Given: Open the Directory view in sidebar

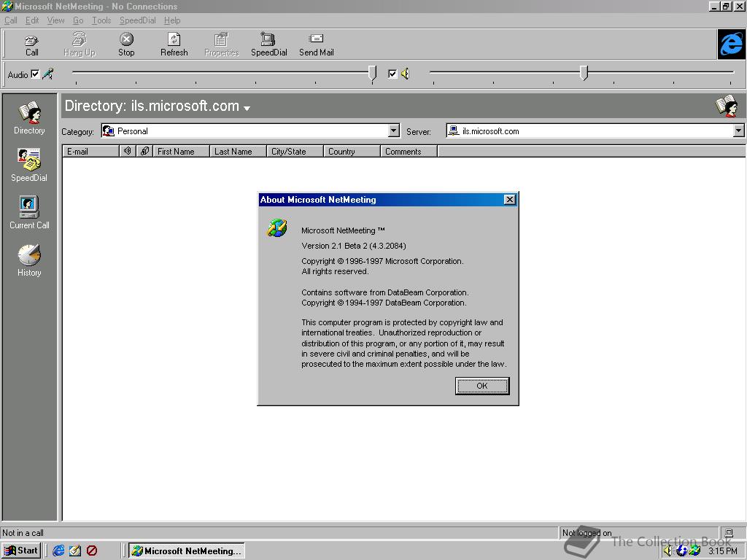Looking at the screenshot, I should click(29, 117).
